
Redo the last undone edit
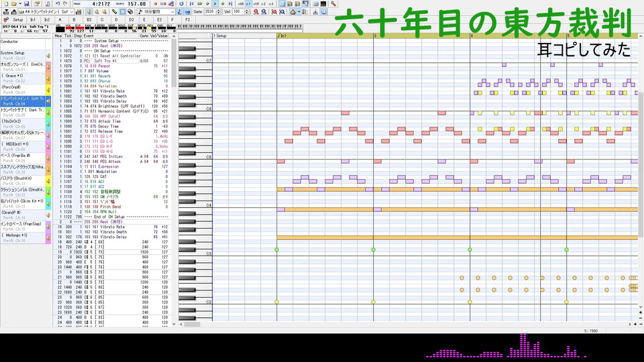tap(65, 4)
